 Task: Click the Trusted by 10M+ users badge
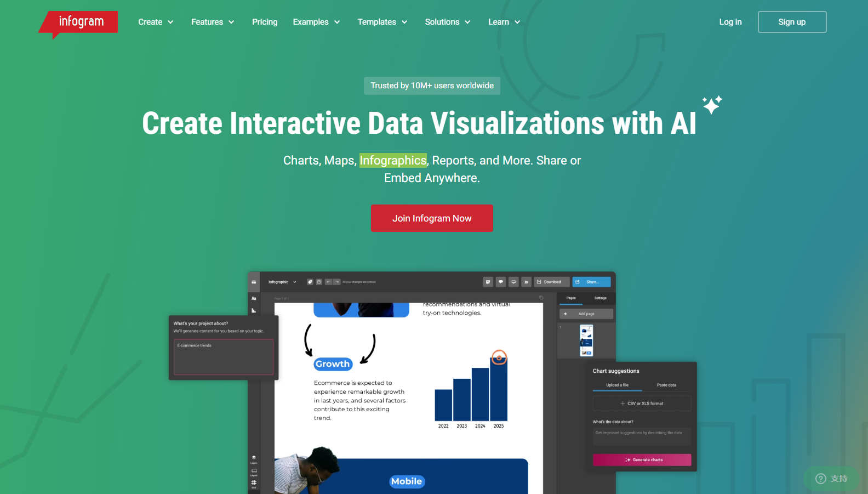pos(432,86)
